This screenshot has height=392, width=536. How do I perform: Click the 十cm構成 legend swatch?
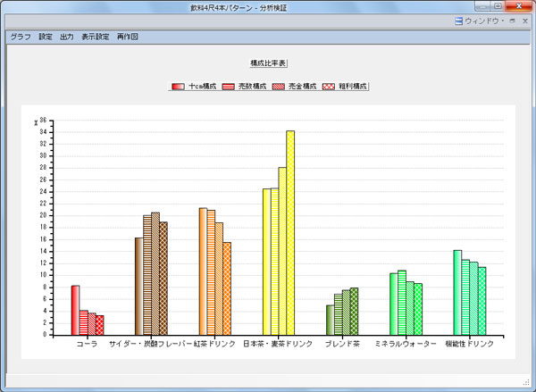179,87
